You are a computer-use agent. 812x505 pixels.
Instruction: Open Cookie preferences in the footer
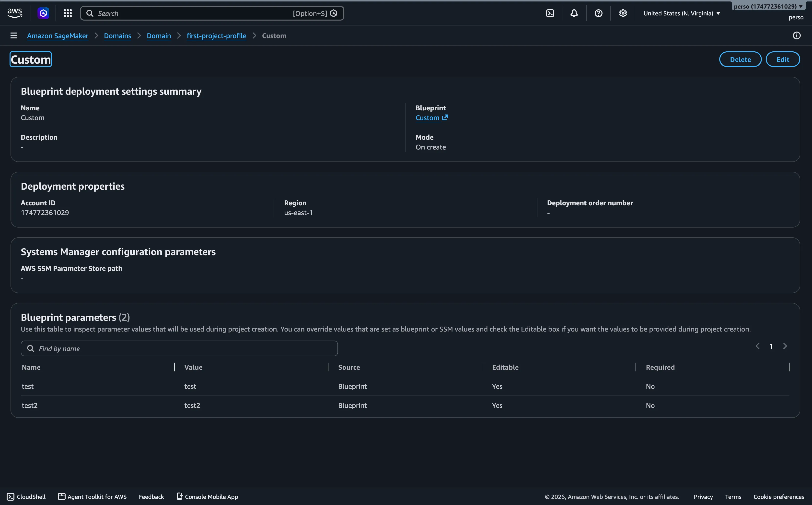click(x=779, y=497)
